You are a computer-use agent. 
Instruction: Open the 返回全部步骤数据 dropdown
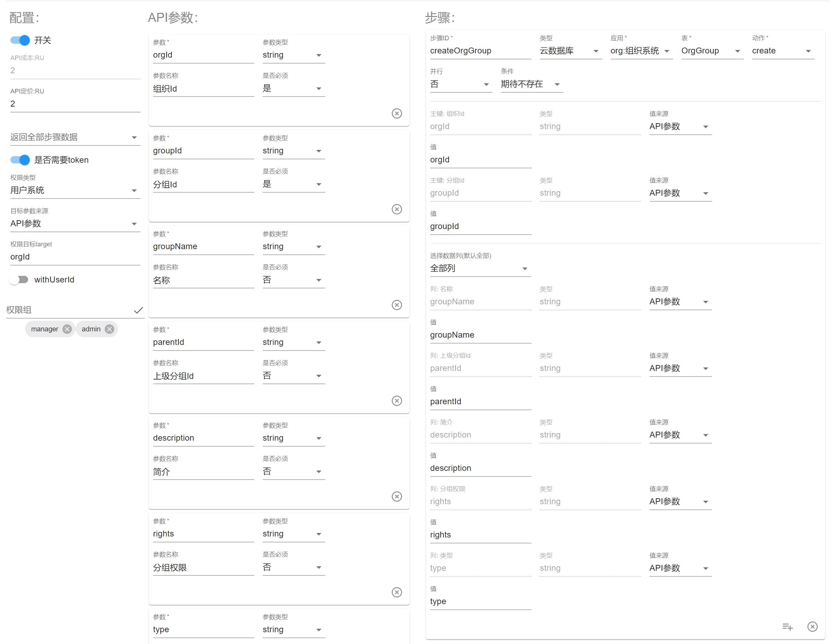pyautogui.click(x=75, y=137)
